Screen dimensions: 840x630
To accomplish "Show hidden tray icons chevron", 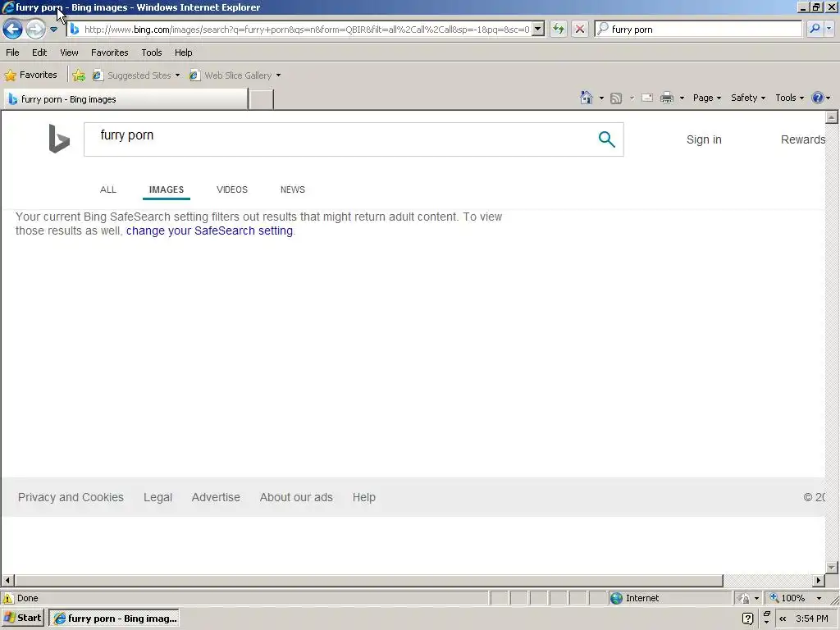I will click(x=783, y=619).
